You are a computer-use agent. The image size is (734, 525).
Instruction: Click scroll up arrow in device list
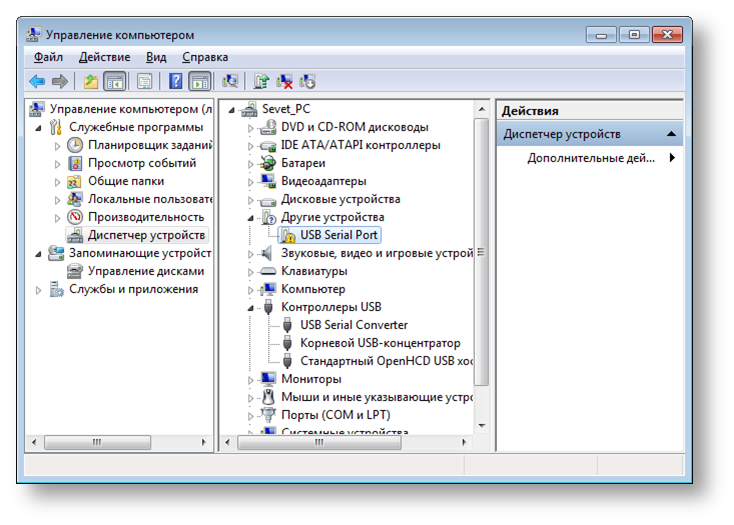pyautogui.click(x=482, y=109)
